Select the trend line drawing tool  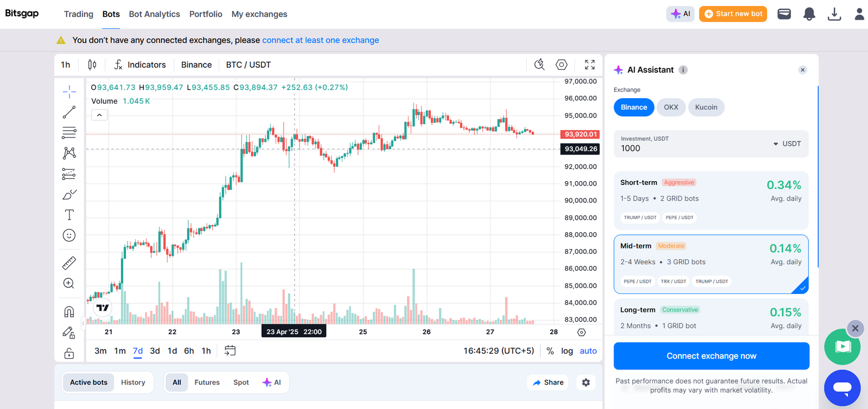point(69,112)
